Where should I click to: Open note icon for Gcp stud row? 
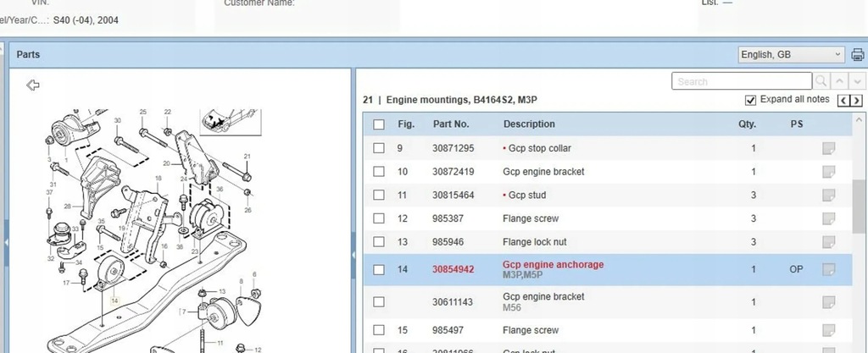point(828,195)
